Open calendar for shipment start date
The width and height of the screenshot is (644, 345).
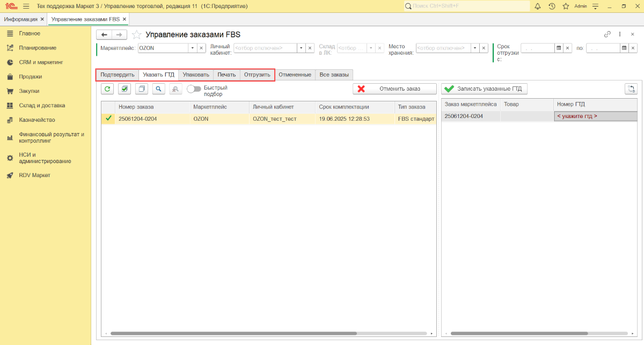(x=559, y=48)
